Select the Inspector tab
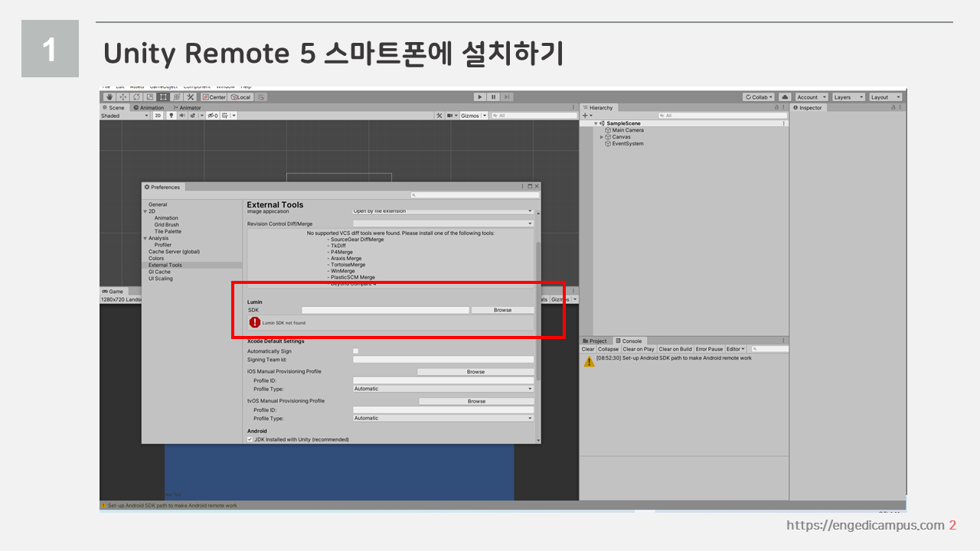The width and height of the screenshot is (980, 551). coord(808,108)
